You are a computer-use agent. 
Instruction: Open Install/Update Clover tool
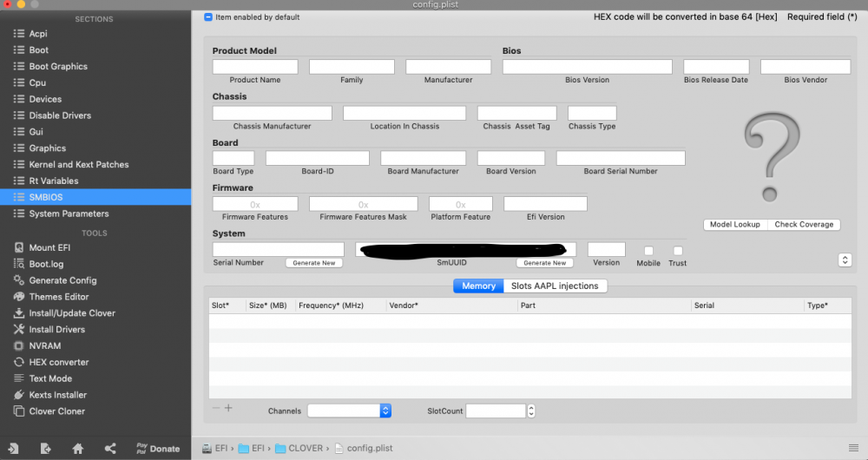click(x=95, y=312)
